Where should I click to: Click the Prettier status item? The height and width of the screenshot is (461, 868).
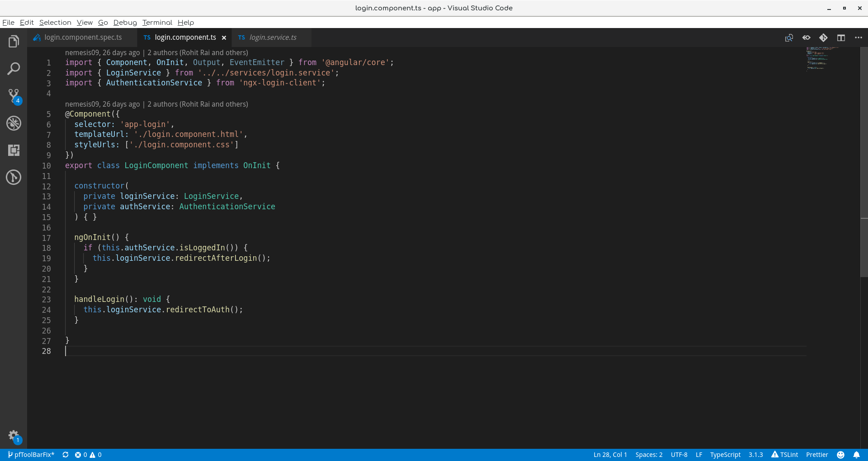[817, 455]
